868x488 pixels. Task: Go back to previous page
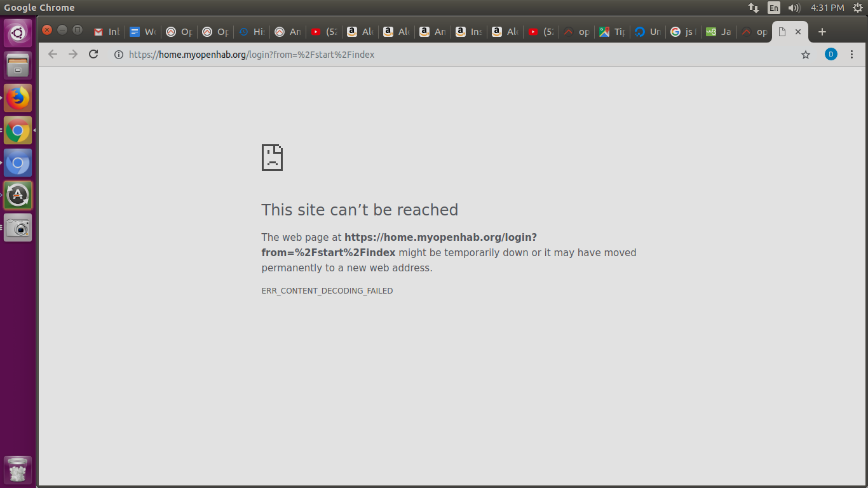[53, 55]
